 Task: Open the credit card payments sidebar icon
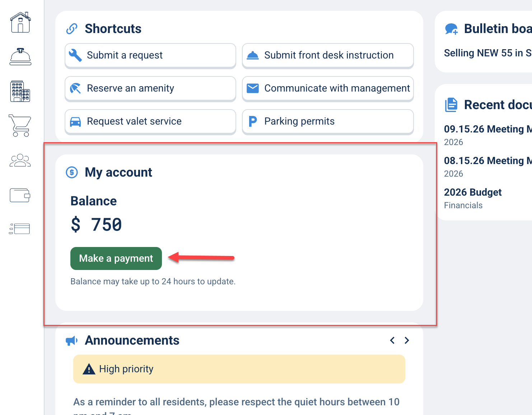pos(20,229)
